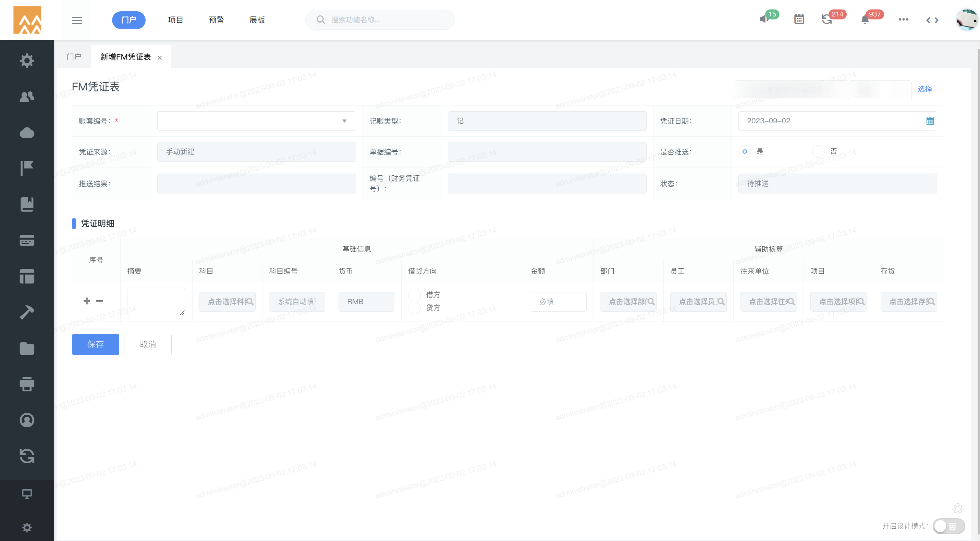Select 否 for 是否推送
Viewport: 980px width, 541px height.
click(x=818, y=151)
